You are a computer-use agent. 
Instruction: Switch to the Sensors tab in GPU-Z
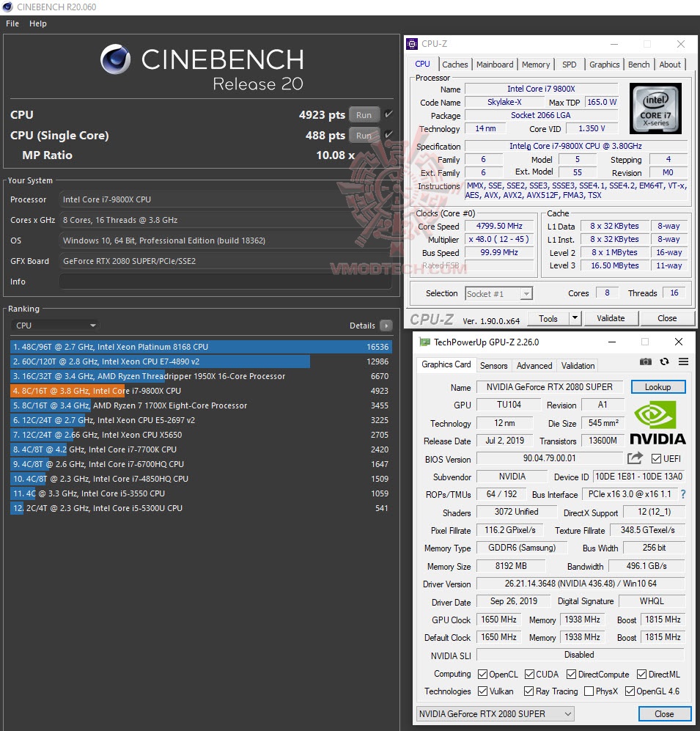tap(493, 365)
